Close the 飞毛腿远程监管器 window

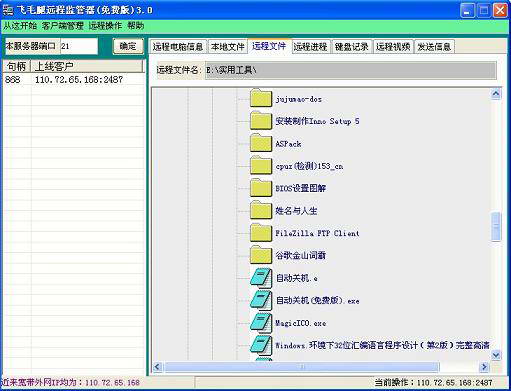500,11
